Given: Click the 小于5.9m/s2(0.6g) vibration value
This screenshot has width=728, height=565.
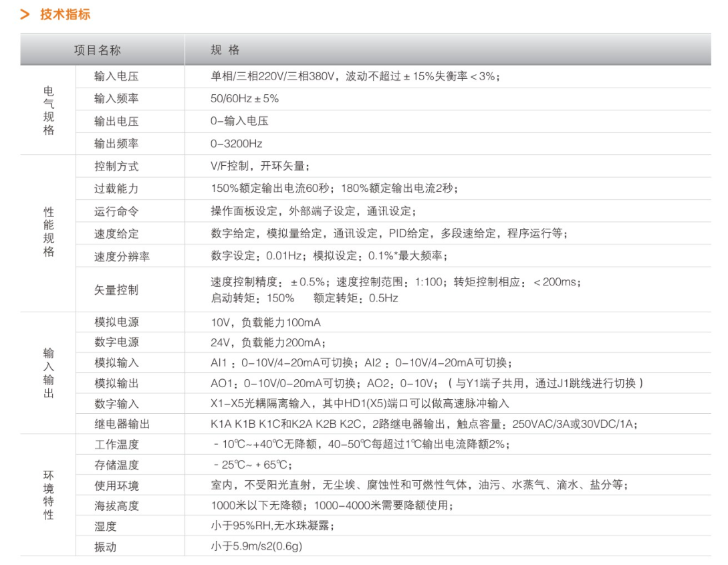Looking at the screenshot, I should [257, 547].
